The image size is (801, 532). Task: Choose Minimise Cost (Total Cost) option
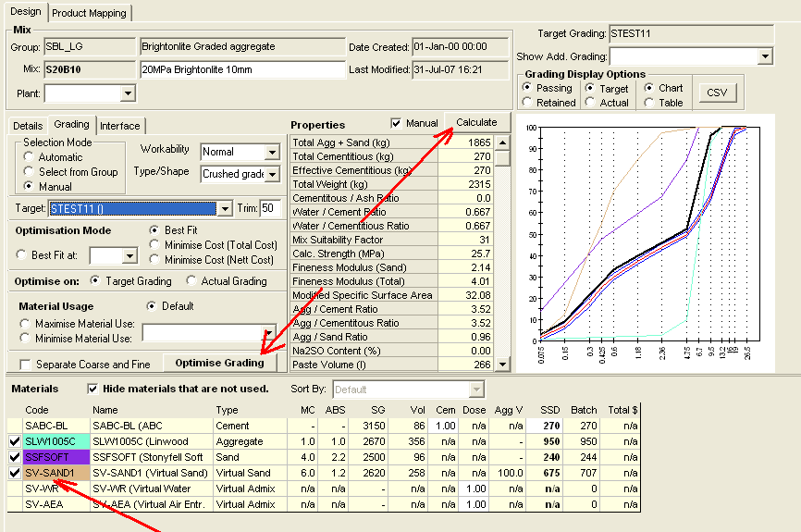[154, 244]
